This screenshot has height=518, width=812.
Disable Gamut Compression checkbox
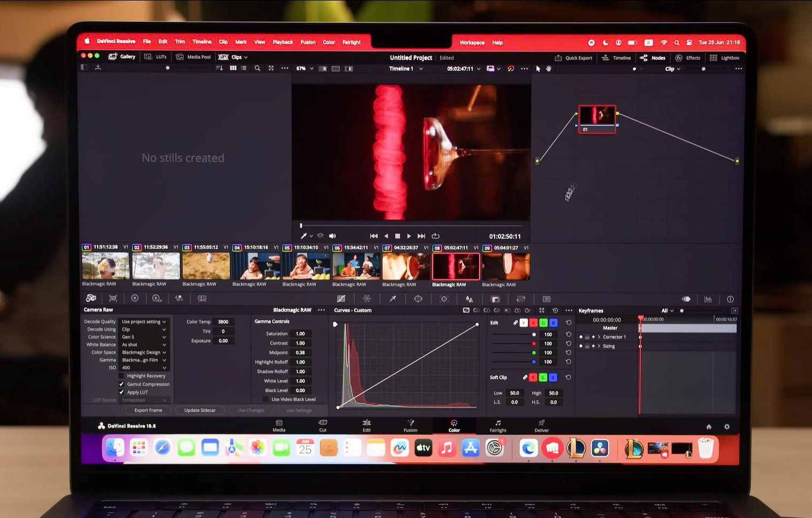pyautogui.click(x=121, y=384)
